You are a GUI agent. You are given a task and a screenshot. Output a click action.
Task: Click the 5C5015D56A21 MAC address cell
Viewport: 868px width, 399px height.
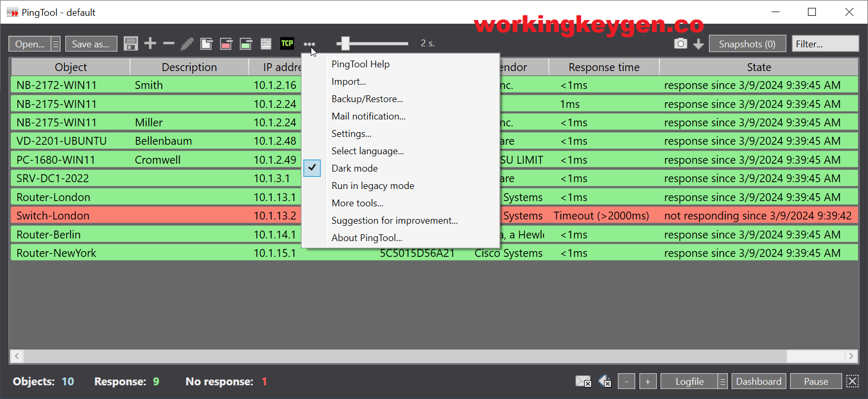417,253
